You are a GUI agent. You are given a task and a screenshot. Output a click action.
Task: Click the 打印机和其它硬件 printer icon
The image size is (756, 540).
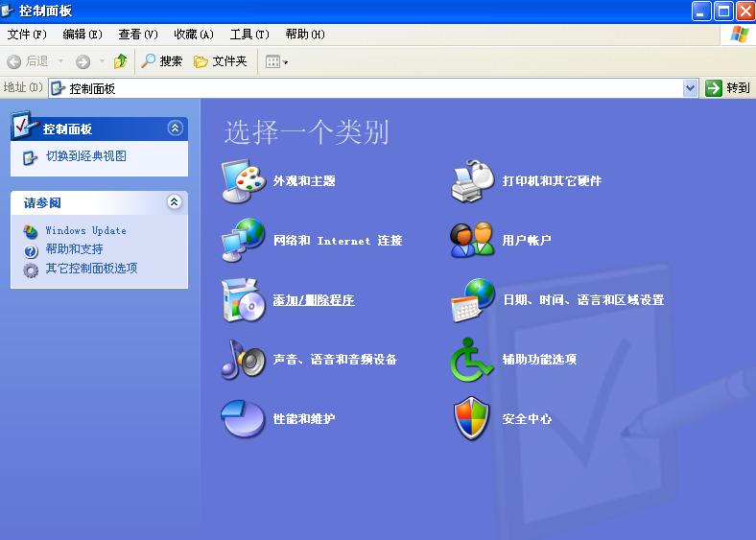[472, 181]
